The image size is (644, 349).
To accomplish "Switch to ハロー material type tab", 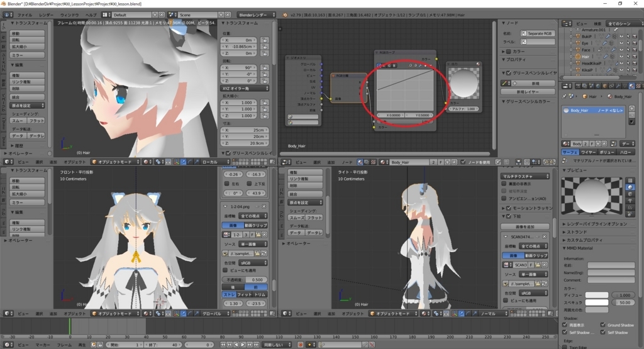I will (x=626, y=152).
